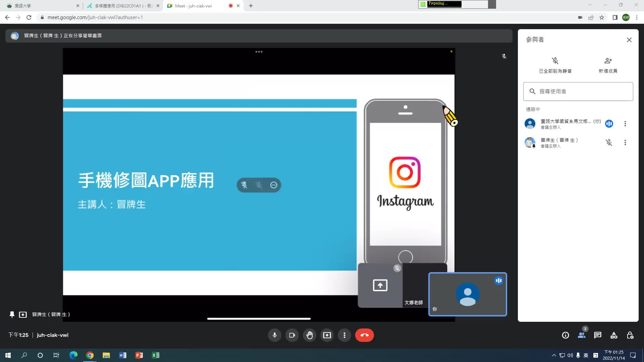Open Windows taskbar search
The height and width of the screenshot is (362, 644).
click(x=24, y=355)
